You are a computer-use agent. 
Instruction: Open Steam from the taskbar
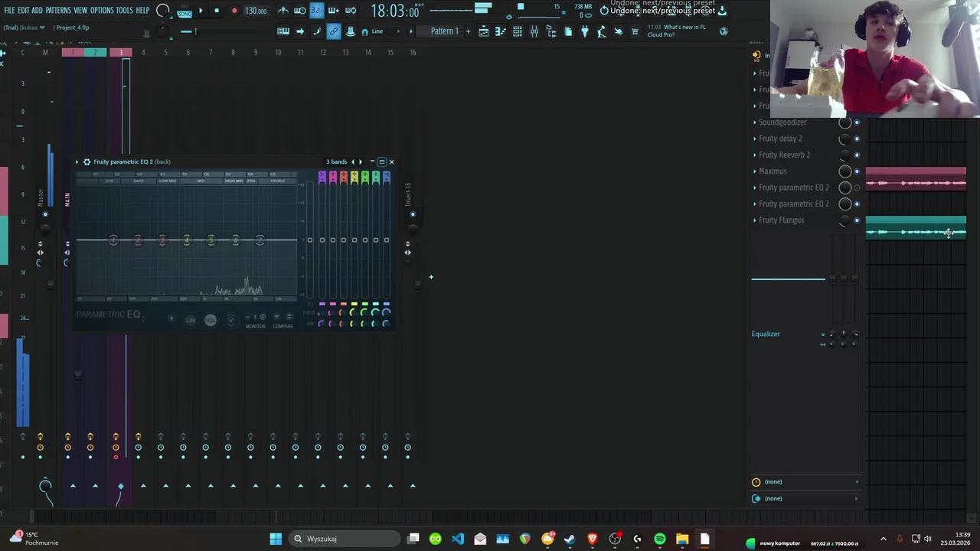tap(570, 539)
